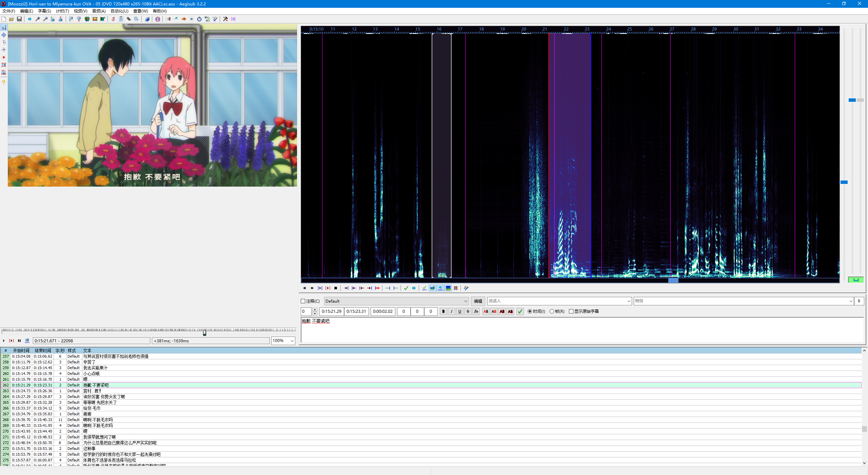This screenshot has width=868, height=475.
Task: Select the rotate Z visual tool
Action: click(4, 42)
